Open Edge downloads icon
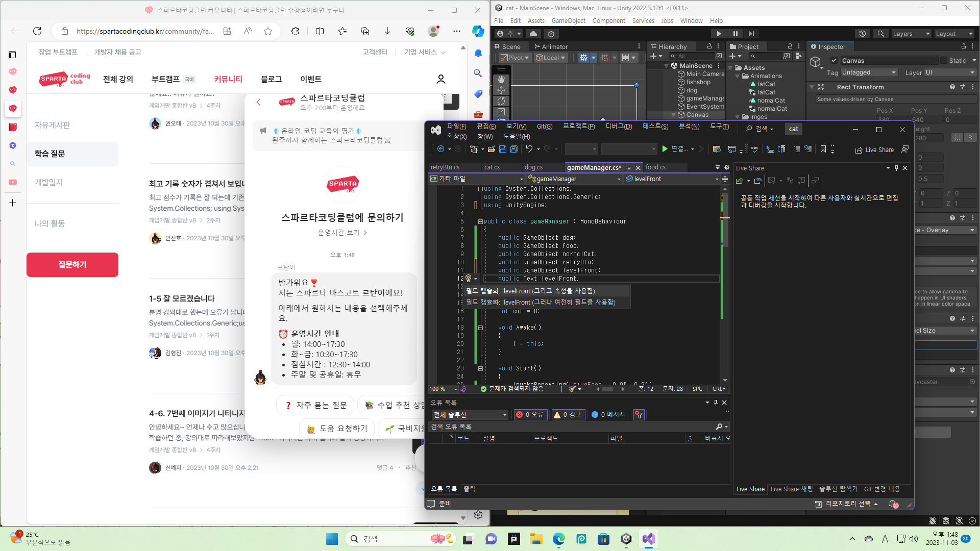The image size is (980, 551). click(x=387, y=31)
